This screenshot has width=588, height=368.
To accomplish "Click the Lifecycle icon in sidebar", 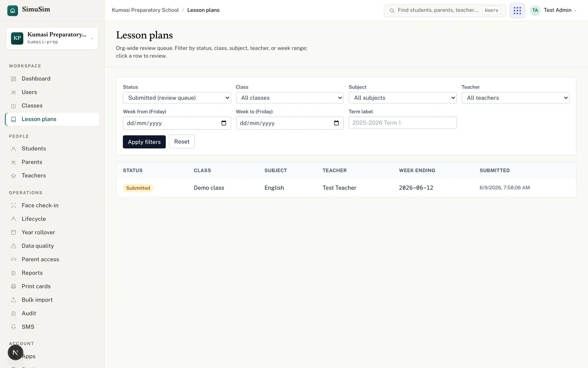I will [14, 219].
